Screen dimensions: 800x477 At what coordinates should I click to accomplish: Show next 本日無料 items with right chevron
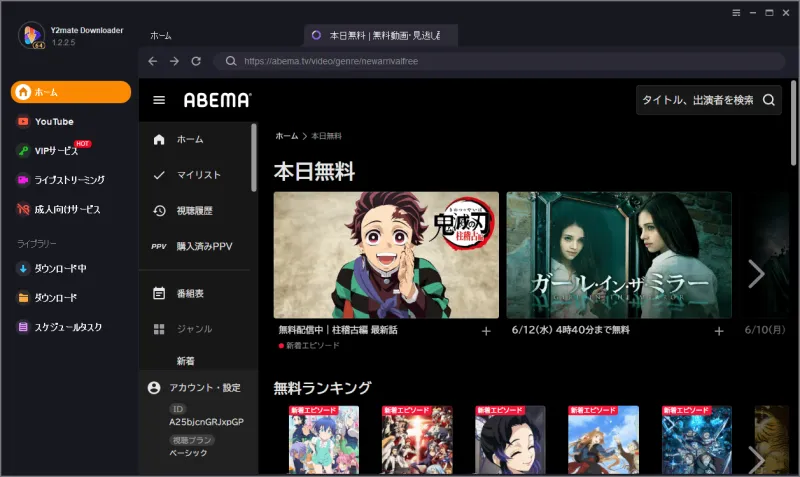point(756,273)
